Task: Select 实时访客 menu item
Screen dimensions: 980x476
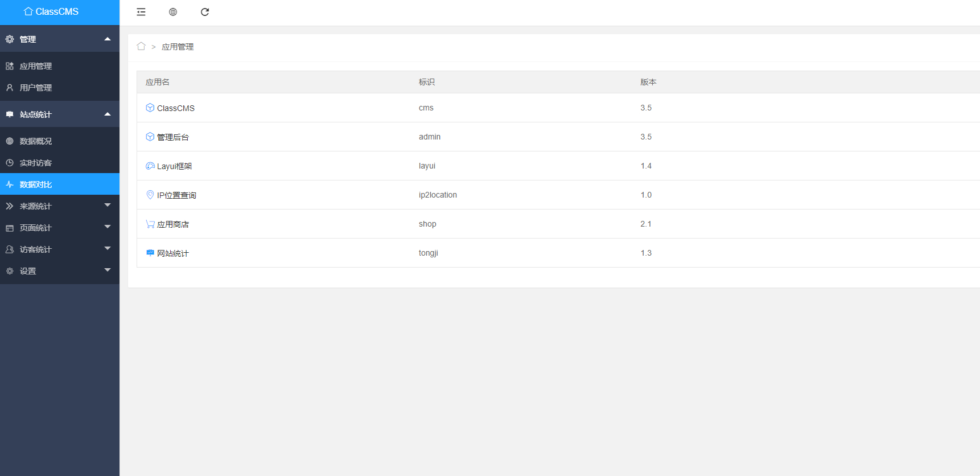Action: pyautogui.click(x=36, y=163)
